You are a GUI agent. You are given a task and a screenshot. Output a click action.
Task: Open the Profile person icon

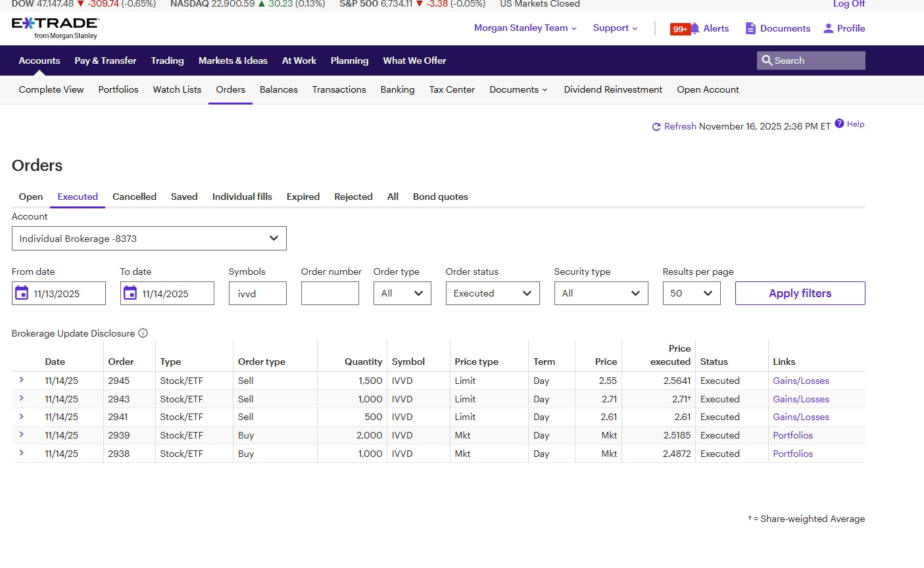pyautogui.click(x=828, y=28)
